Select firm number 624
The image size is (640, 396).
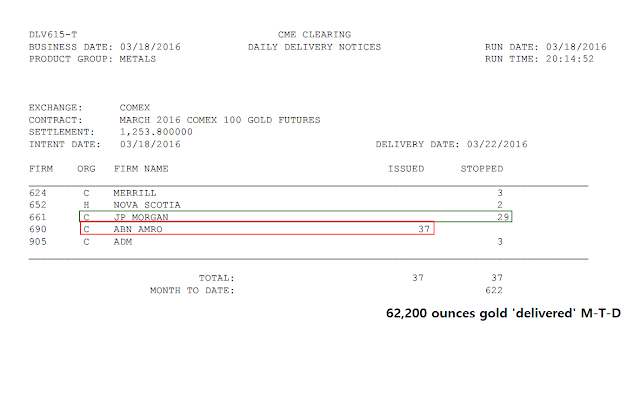click(38, 193)
